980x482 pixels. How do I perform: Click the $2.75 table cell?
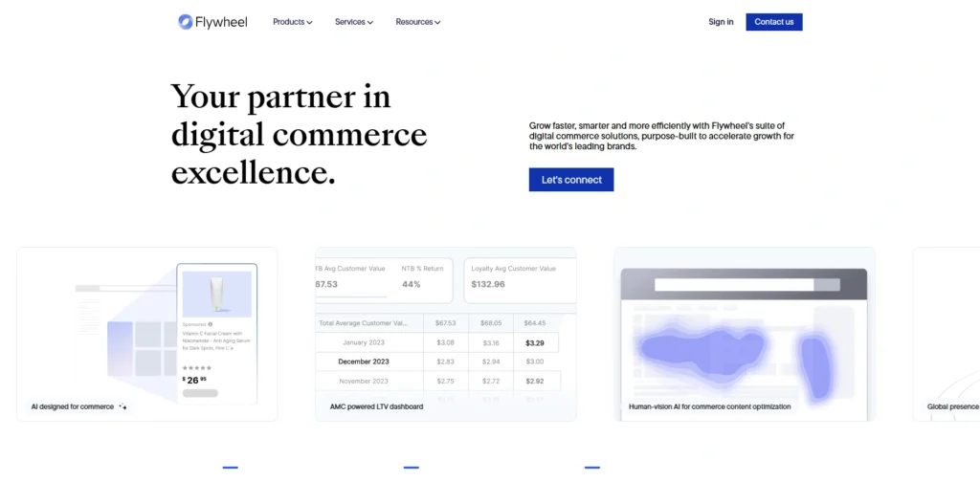pyautogui.click(x=446, y=381)
